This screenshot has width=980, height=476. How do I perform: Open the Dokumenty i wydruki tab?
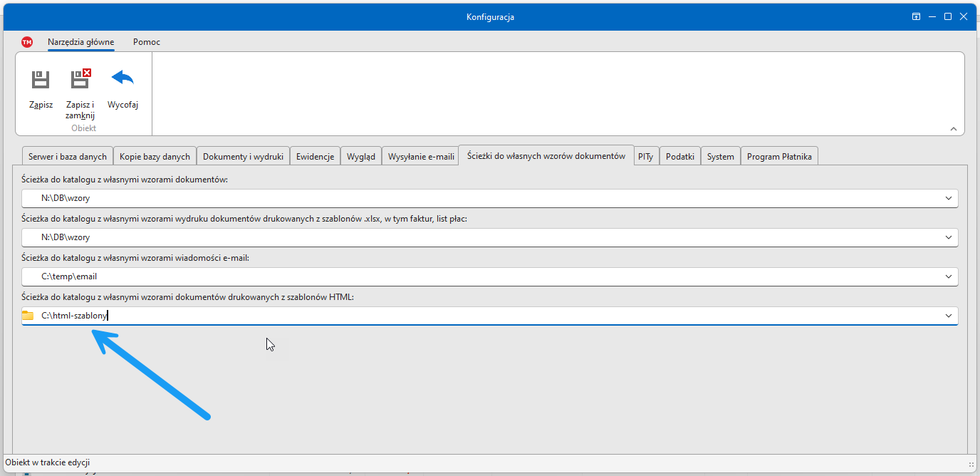point(243,157)
